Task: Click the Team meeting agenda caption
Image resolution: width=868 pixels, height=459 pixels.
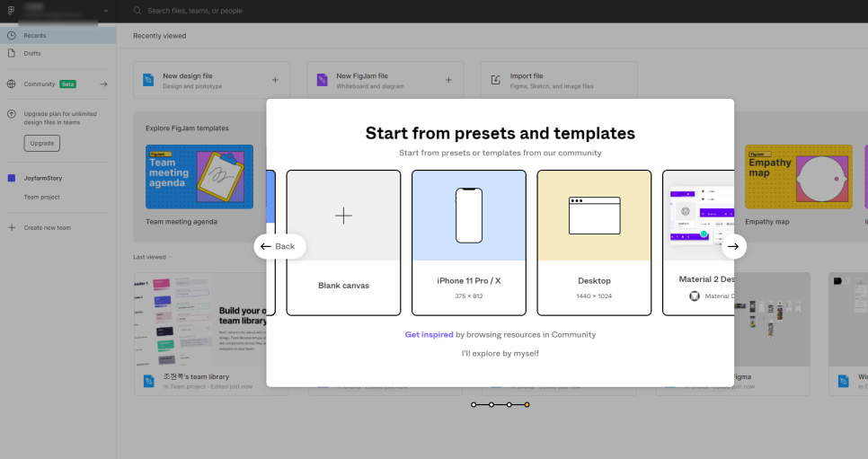Action: click(182, 222)
